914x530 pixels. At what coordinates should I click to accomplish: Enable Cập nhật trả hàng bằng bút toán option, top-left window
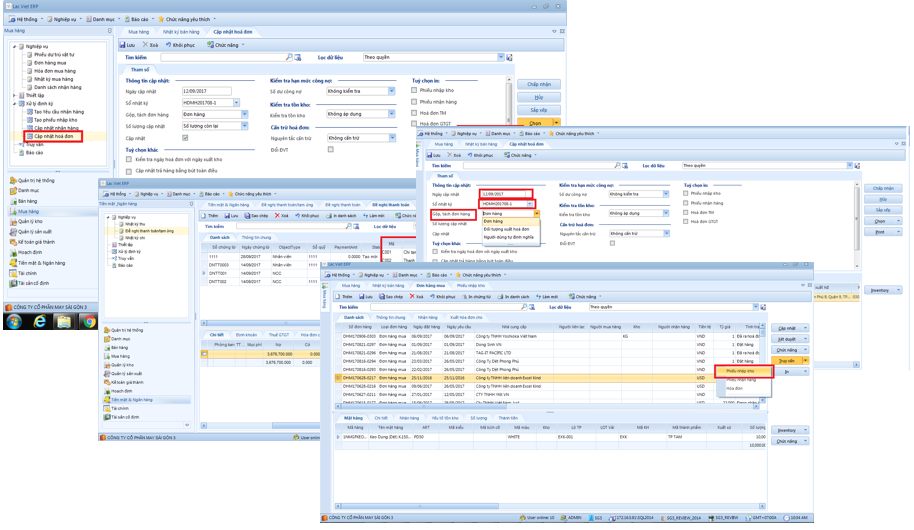tap(129, 171)
